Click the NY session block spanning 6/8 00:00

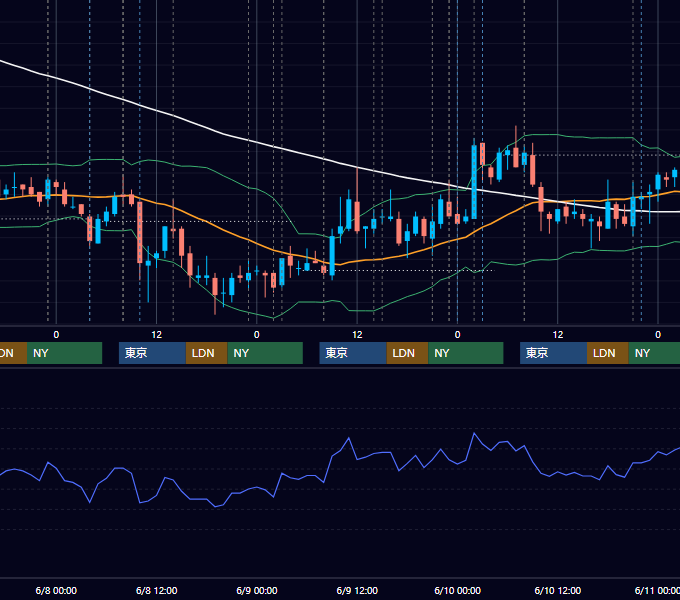coord(64,353)
